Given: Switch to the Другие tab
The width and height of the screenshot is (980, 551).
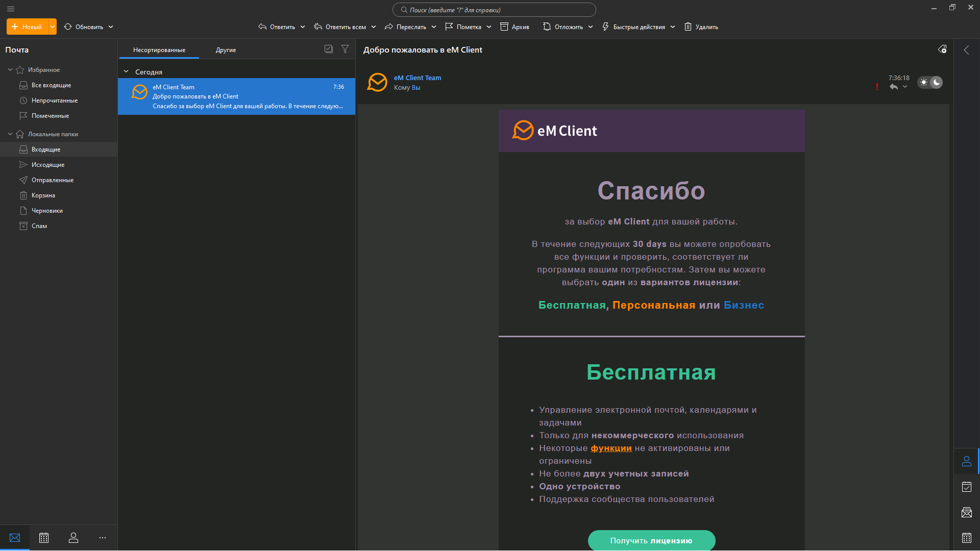Looking at the screenshot, I should pyautogui.click(x=226, y=50).
